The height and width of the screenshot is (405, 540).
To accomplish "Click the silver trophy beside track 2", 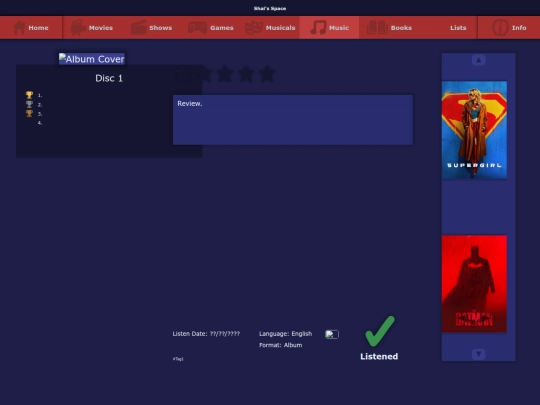I will [29, 104].
